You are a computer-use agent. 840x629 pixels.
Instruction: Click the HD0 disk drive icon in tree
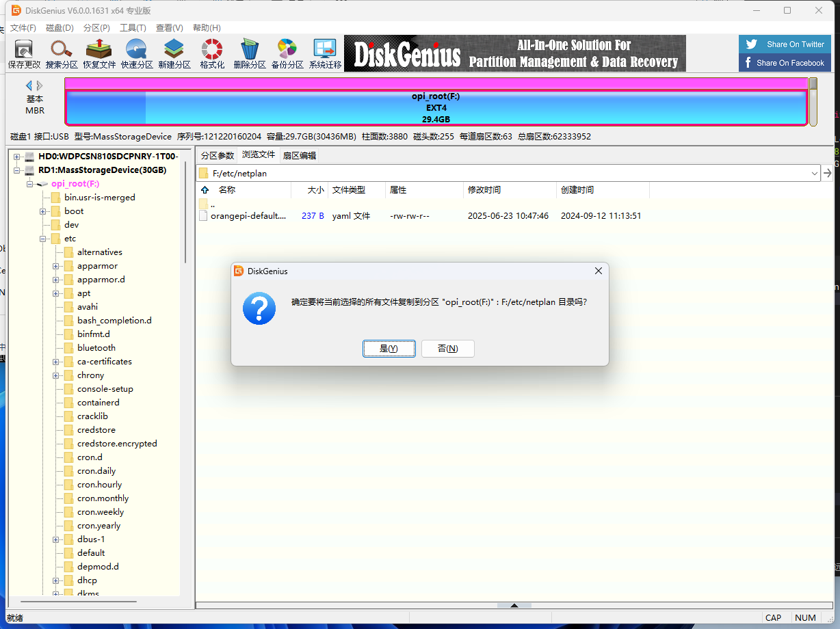tap(29, 157)
